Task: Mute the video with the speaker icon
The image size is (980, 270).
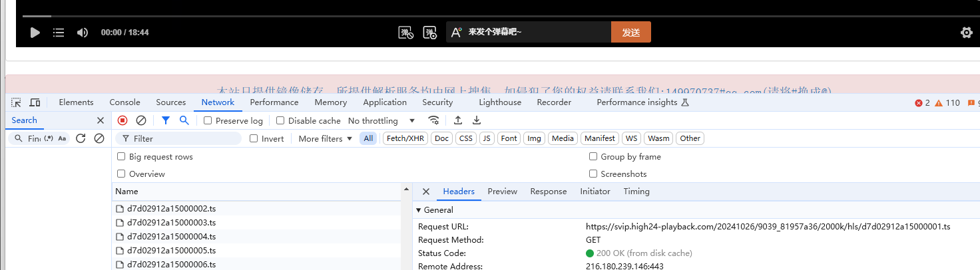Action: pyautogui.click(x=83, y=33)
